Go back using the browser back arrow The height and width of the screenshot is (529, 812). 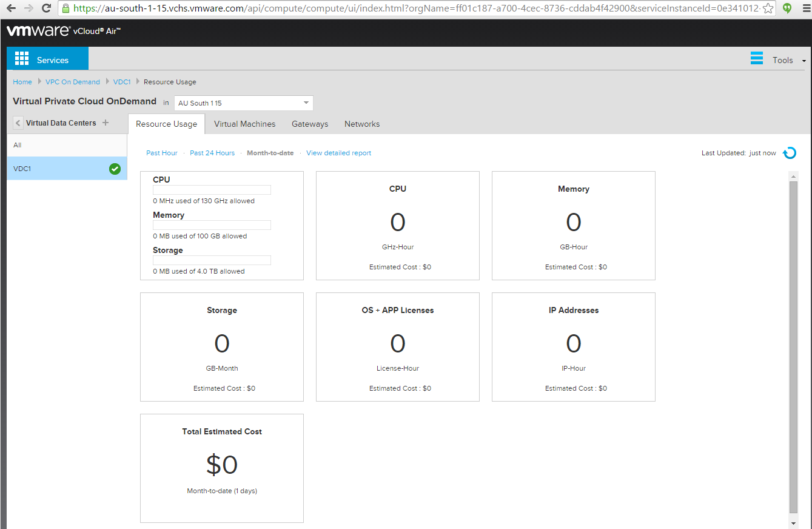[x=11, y=8]
